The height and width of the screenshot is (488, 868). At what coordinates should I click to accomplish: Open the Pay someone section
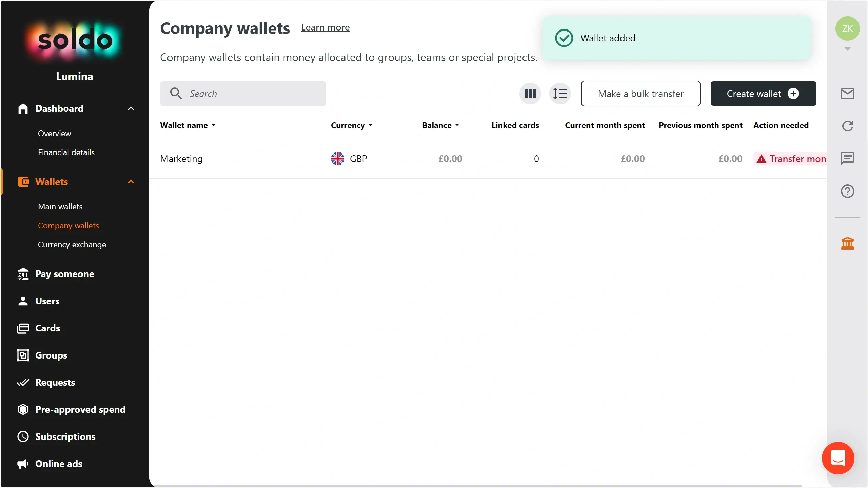tap(65, 274)
